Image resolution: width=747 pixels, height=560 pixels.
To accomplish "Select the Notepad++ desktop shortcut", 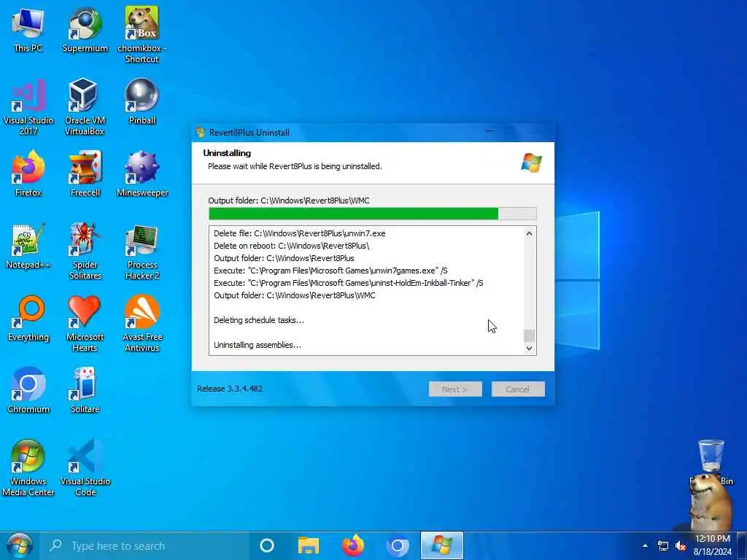I will tap(28, 246).
